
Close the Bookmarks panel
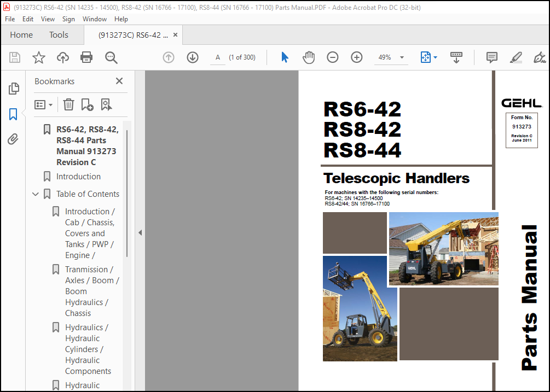[119, 81]
